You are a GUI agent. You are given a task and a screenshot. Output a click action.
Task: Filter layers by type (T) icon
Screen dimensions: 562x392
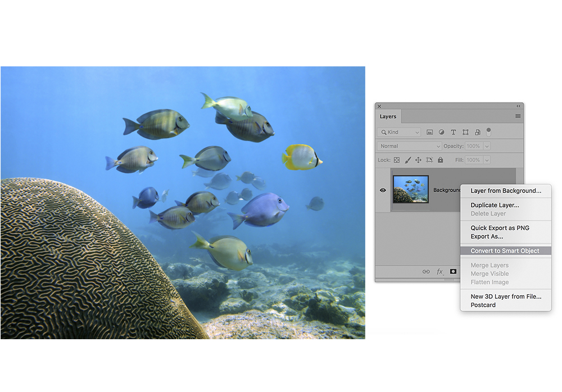point(454,133)
